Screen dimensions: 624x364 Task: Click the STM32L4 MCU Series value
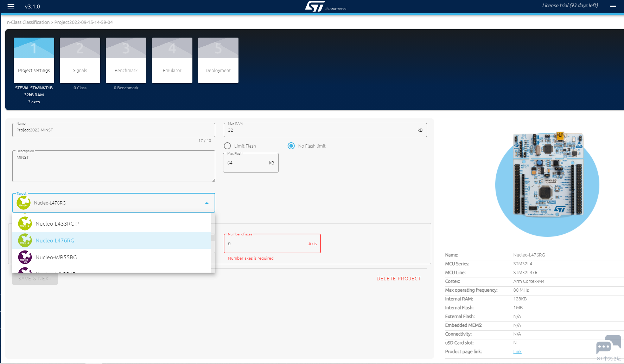(523, 264)
